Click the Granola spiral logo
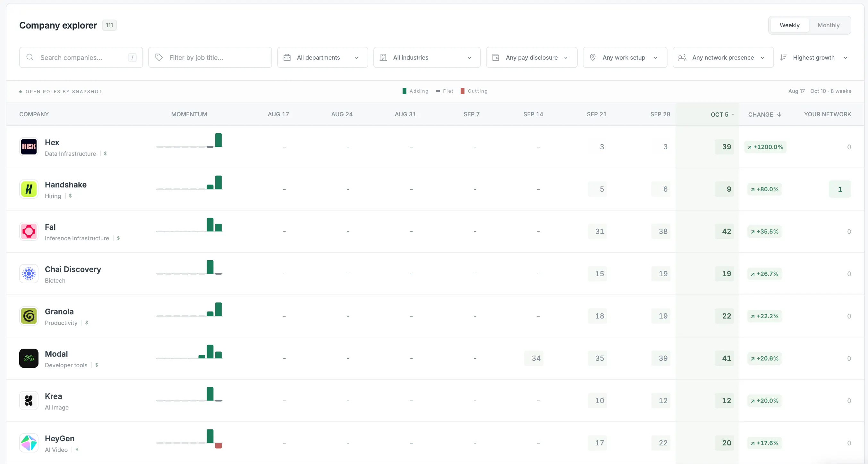 coord(29,316)
